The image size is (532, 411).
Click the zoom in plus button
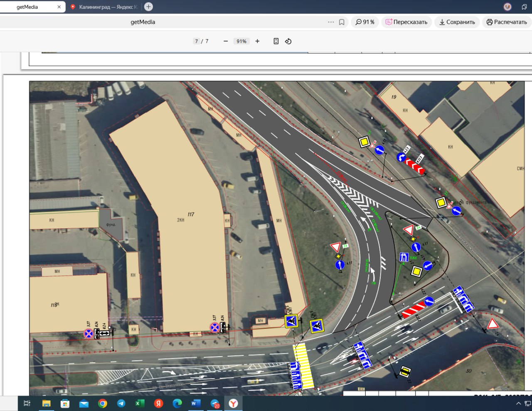tap(257, 41)
